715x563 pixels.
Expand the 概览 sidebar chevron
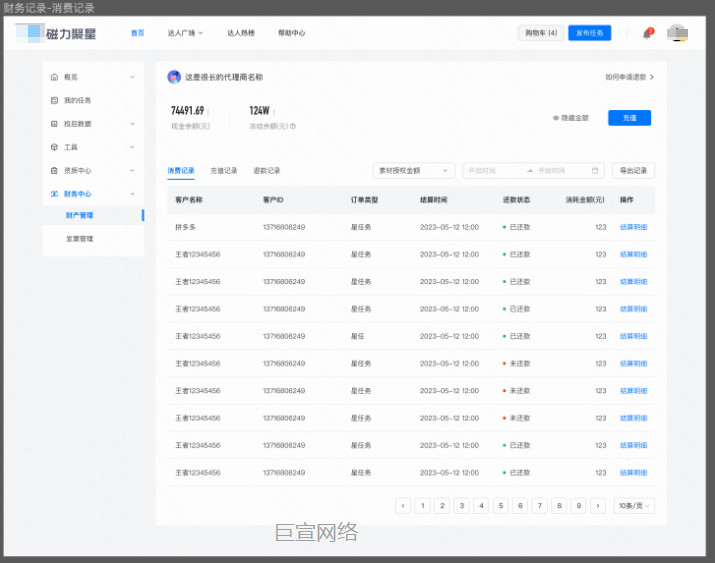coord(132,77)
